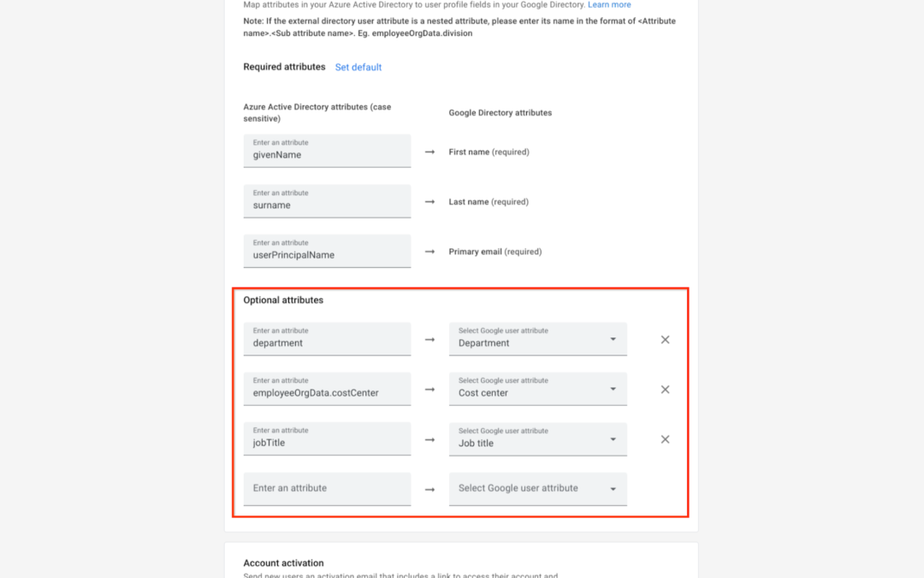Remove the department attribute mapping
The image size is (924, 578).
665,340
